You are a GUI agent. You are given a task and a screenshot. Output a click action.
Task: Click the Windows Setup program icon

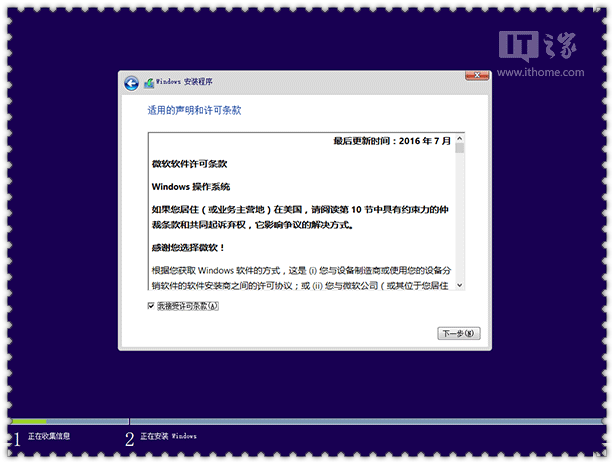[149, 83]
